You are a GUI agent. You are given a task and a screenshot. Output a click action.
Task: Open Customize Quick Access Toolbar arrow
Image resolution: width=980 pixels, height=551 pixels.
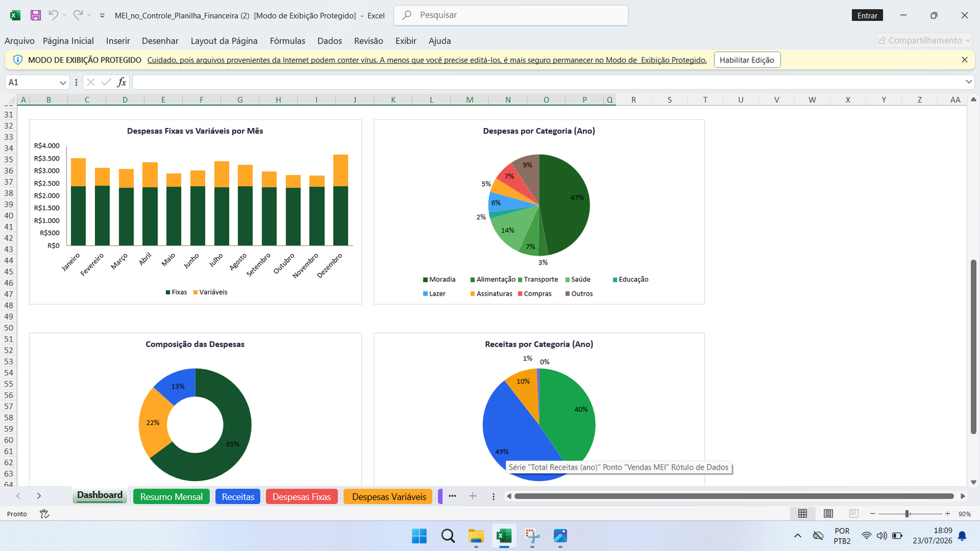coord(102,15)
